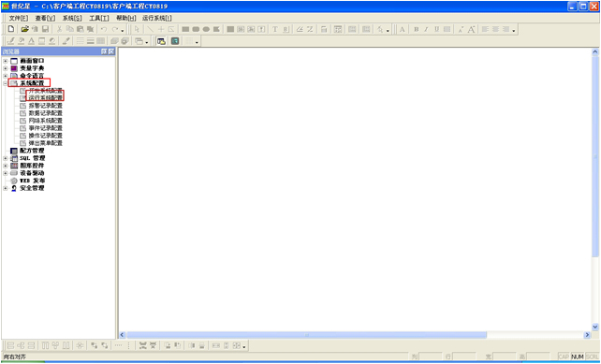Toggle Bold text formatting
Screen dimensions: 601x364
point(417,29)
